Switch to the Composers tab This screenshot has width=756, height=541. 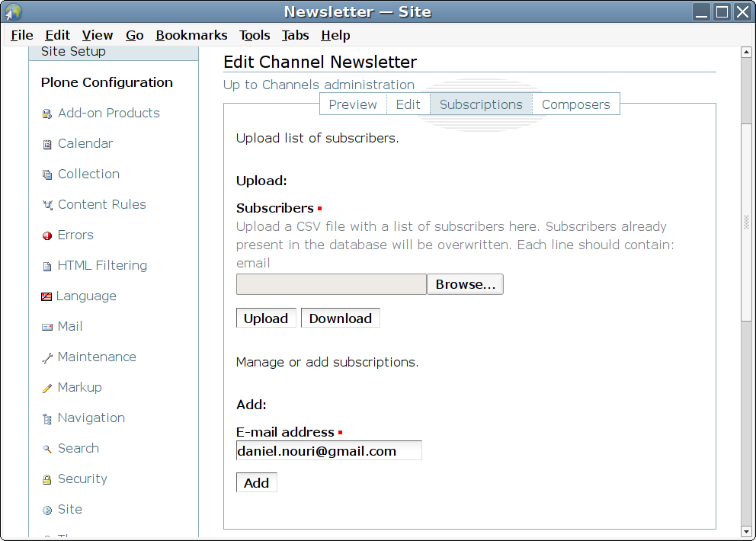tap(575, 104)
